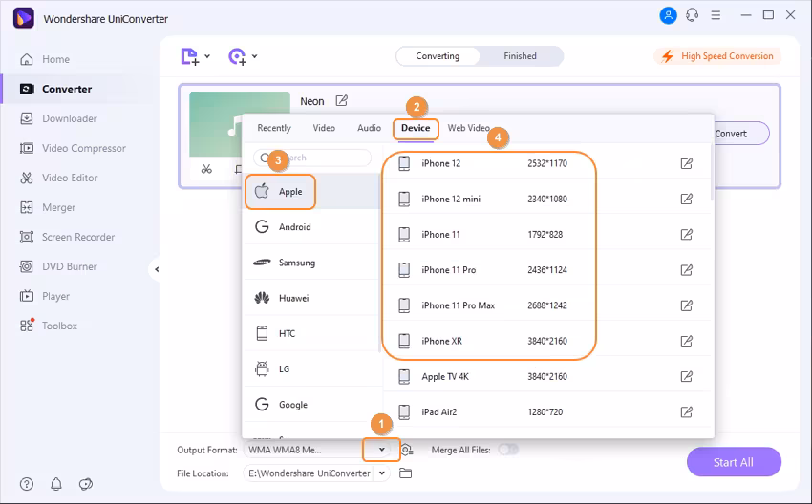Switch to the Web Video tab
Screen dimensions: 812x504
pos(469,128)
